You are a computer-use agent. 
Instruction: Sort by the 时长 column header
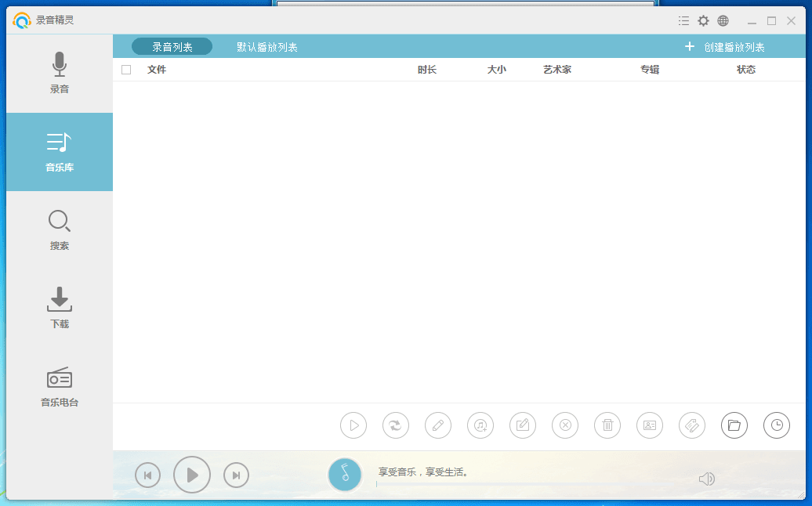click(x=427, y=70)
